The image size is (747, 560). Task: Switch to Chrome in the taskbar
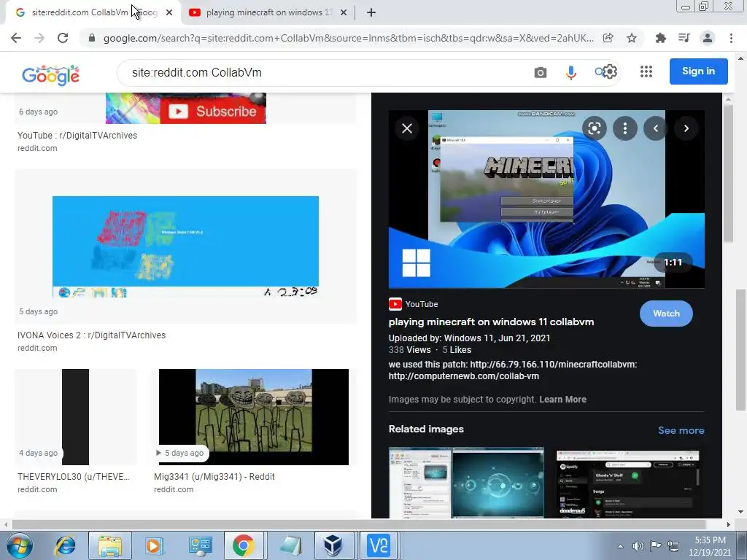pos(244,545)
